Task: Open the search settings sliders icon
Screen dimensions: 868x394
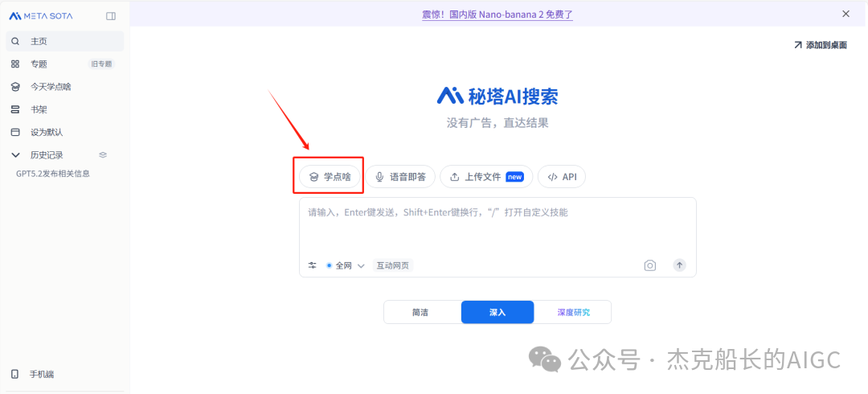Action: pyautogui.click(x=312, y=265)
